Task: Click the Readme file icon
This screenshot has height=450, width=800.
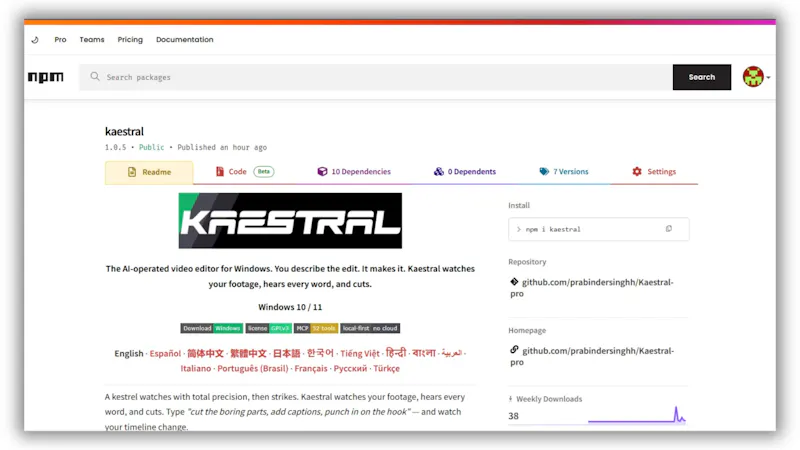Action: (x=132, y=172)
